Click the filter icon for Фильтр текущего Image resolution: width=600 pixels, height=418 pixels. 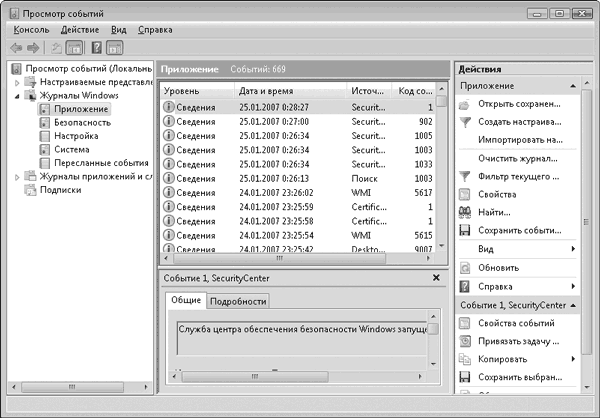pos(466,176)
